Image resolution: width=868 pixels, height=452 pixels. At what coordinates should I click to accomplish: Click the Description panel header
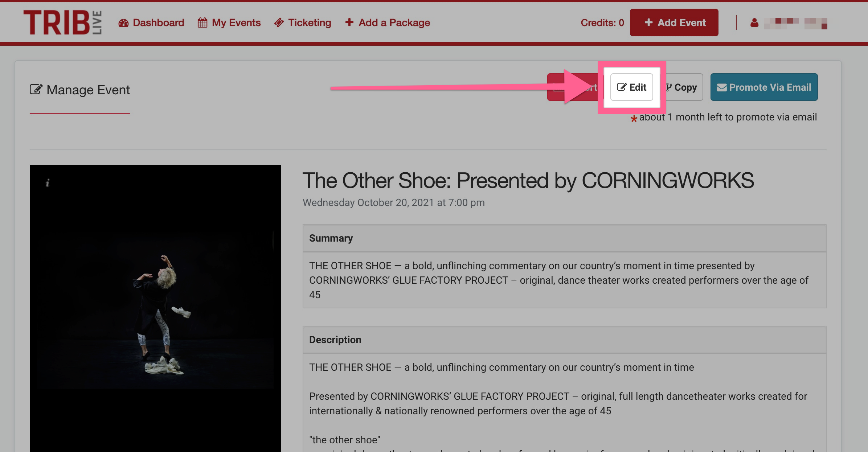tap(564, 340)
